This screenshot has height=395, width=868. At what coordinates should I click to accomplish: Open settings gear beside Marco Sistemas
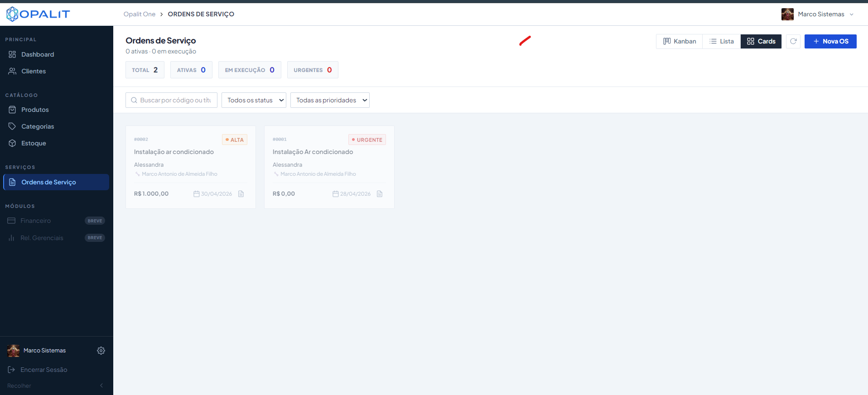click(x=101, y=351)
